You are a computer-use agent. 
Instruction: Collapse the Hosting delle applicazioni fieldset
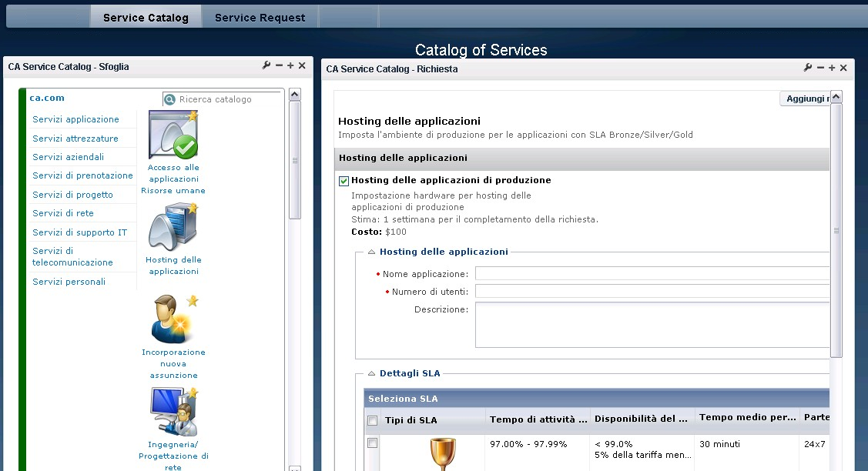(x=371, y=252)
